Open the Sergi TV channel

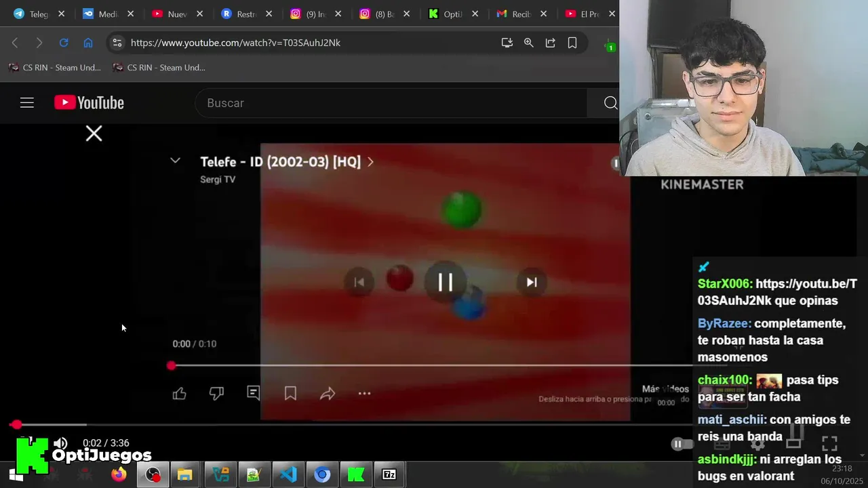click(218, 180)
